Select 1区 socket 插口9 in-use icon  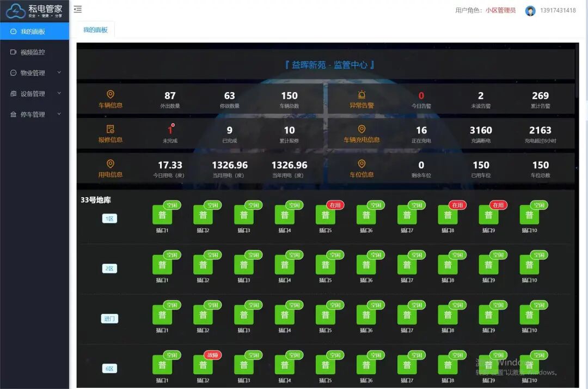[x=488, y=215]
